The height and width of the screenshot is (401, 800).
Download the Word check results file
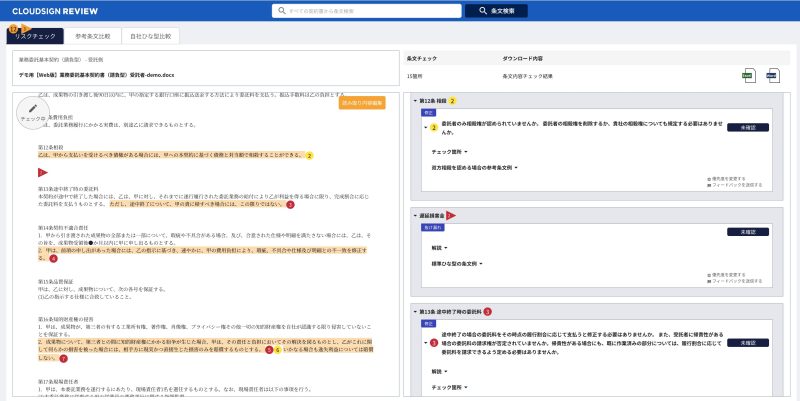(x=772, y=75)
